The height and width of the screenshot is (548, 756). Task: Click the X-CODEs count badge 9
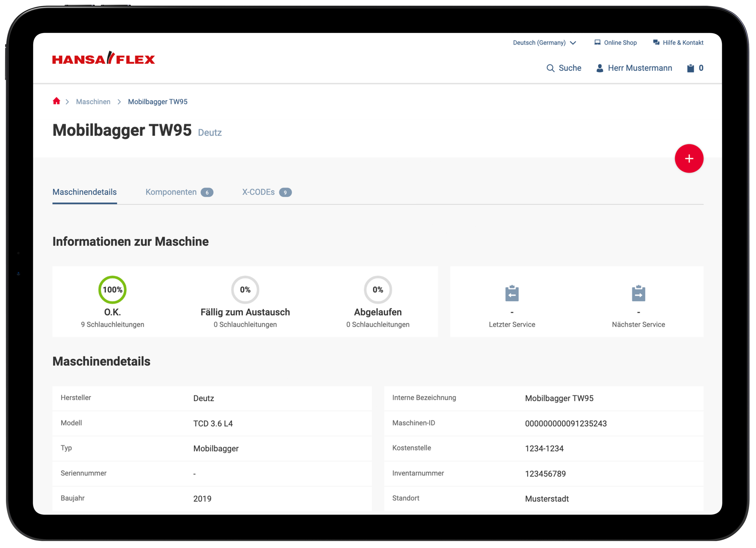click(285, 193)
